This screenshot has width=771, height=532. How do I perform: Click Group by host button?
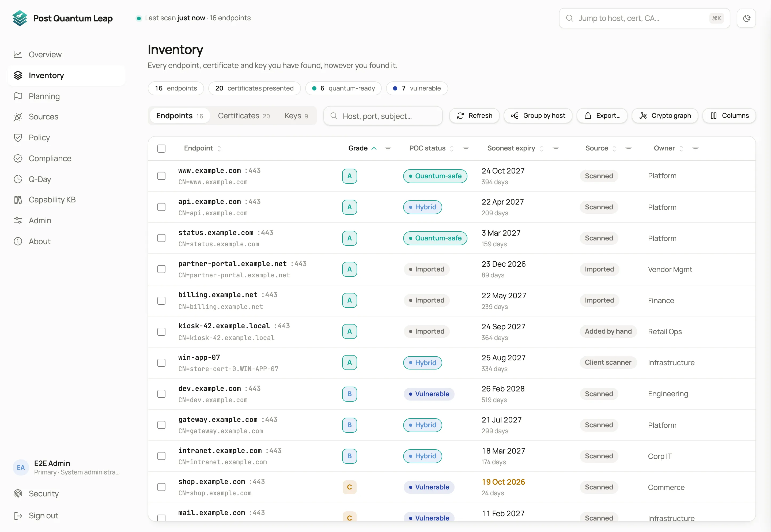(x=538, y=116)
